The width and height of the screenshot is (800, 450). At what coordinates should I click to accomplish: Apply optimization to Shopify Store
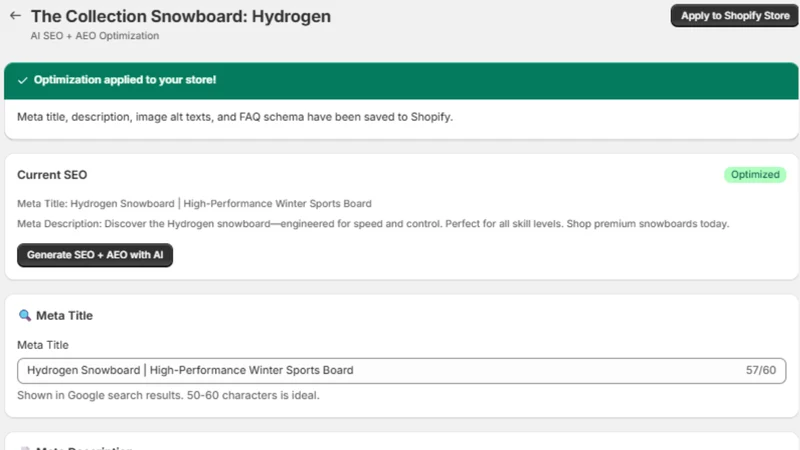[735, 16]
